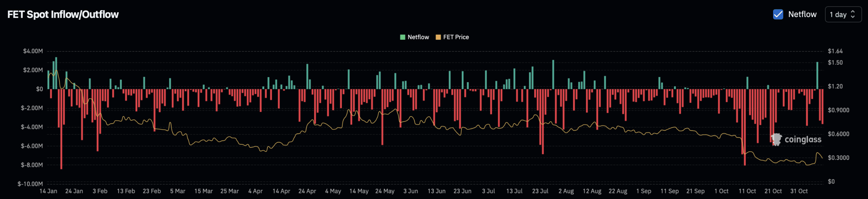Click the 14 Jan date label
This screenshot has height=199, width=868.
pyautogui.click(x=48, y=191)
